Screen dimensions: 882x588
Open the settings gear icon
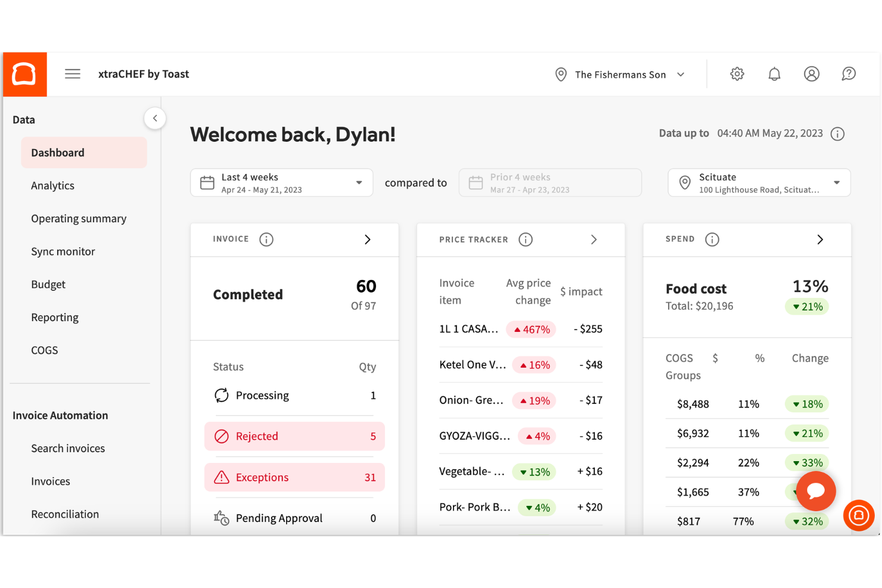coord(737,74)
